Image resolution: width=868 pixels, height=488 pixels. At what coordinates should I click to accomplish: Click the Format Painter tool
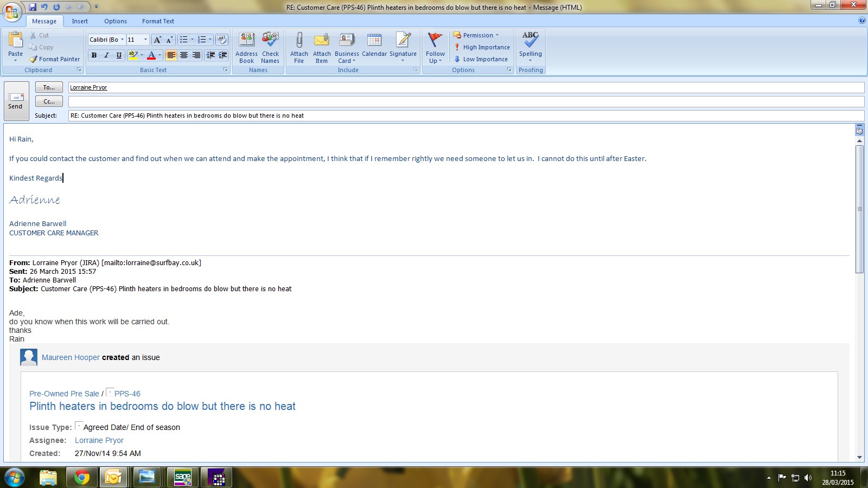pos(54,59)
